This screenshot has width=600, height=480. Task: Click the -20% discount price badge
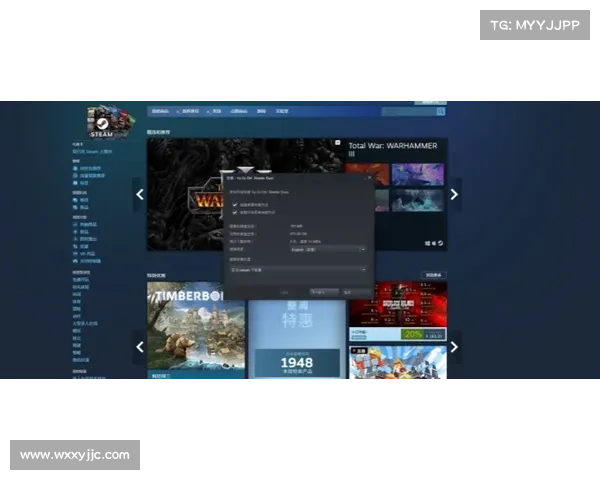point(412,335)
